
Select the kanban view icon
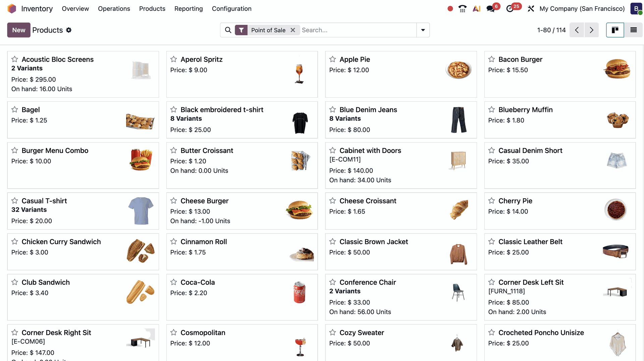[615, 30]
